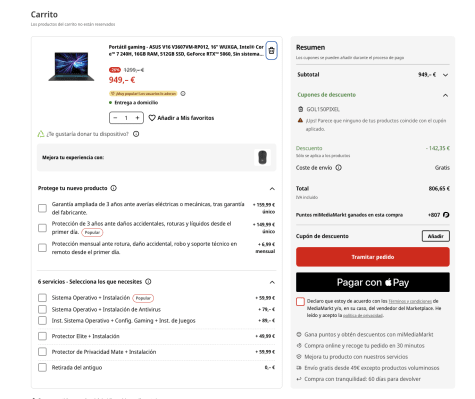Click Gana puntos y obtén descuentos text
The width and height of the screenshot is (475, 399).
click(x=369, y=334)
